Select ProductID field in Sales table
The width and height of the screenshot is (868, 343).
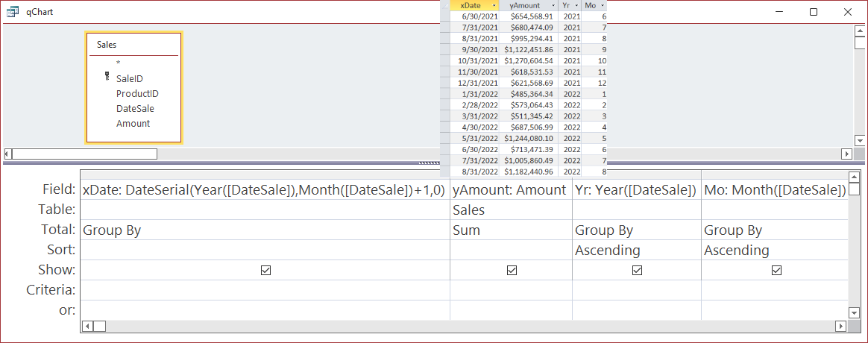(137, 94)
